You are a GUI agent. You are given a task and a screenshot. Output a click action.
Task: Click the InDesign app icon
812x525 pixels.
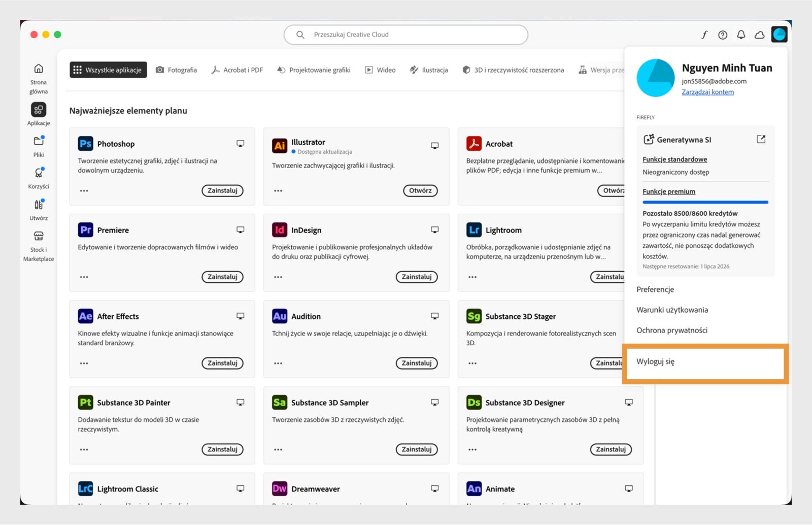280,230
